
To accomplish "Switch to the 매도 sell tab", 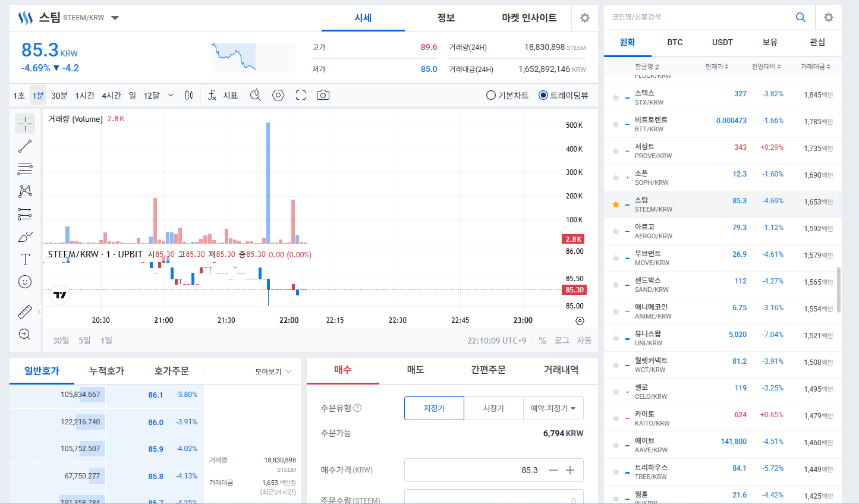I will click(416, 370).
